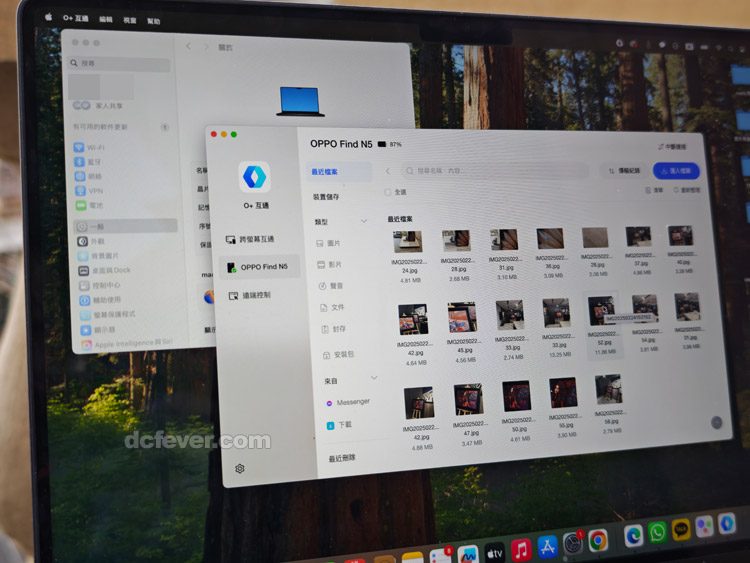This screenshot has width=750, height=563.
Task: Tick the 全選 select-all checkbox
Action: click(x=388, y=192)
